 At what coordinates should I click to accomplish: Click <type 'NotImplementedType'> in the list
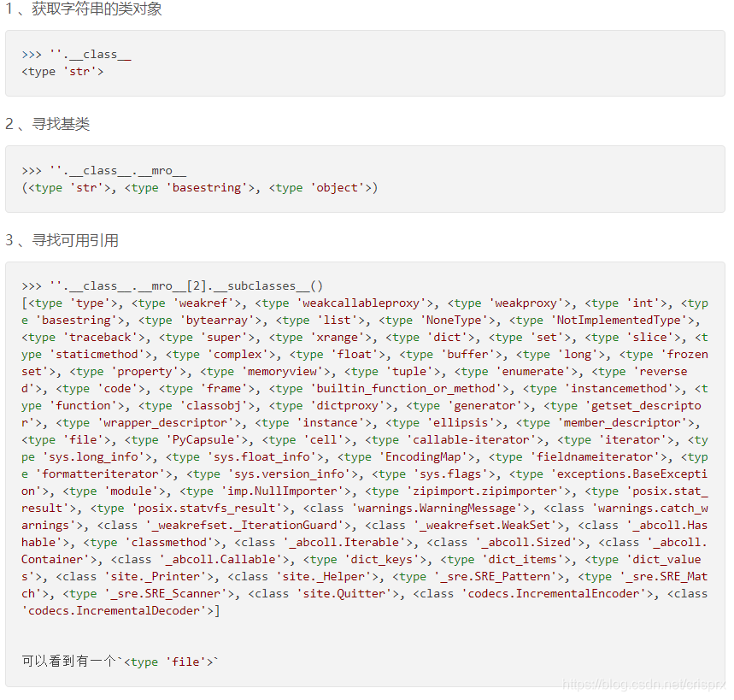[x=602, y=321]
